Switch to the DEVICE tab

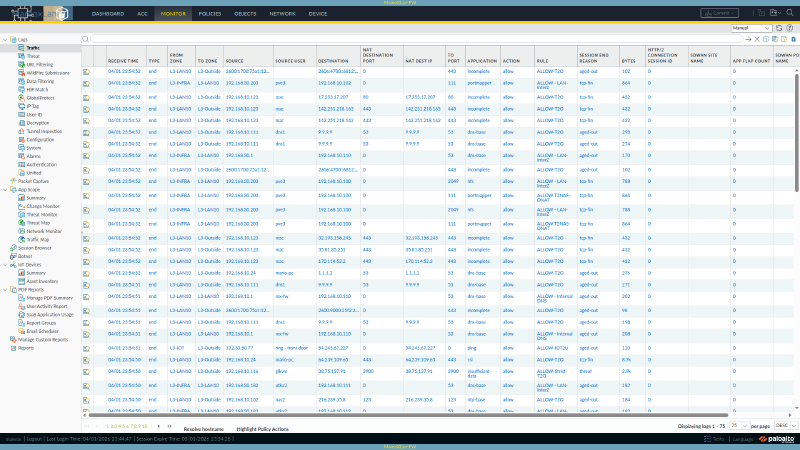point(318,14)
